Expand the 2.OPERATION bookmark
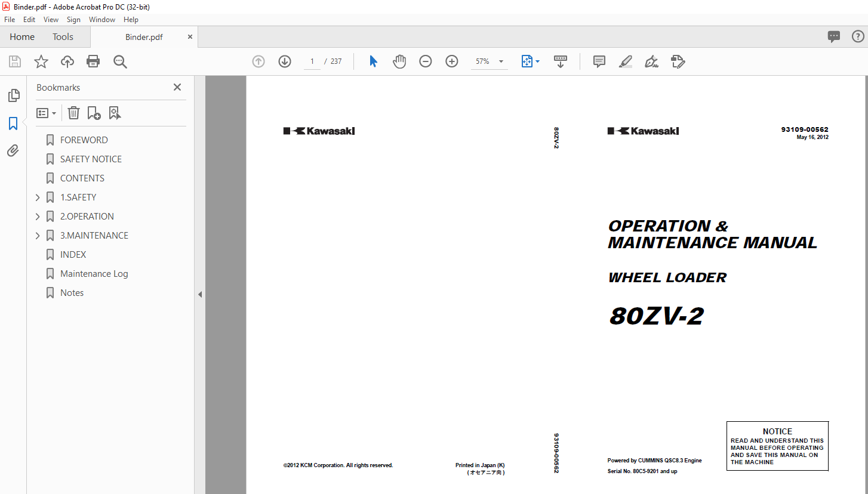 click(38, 217)
